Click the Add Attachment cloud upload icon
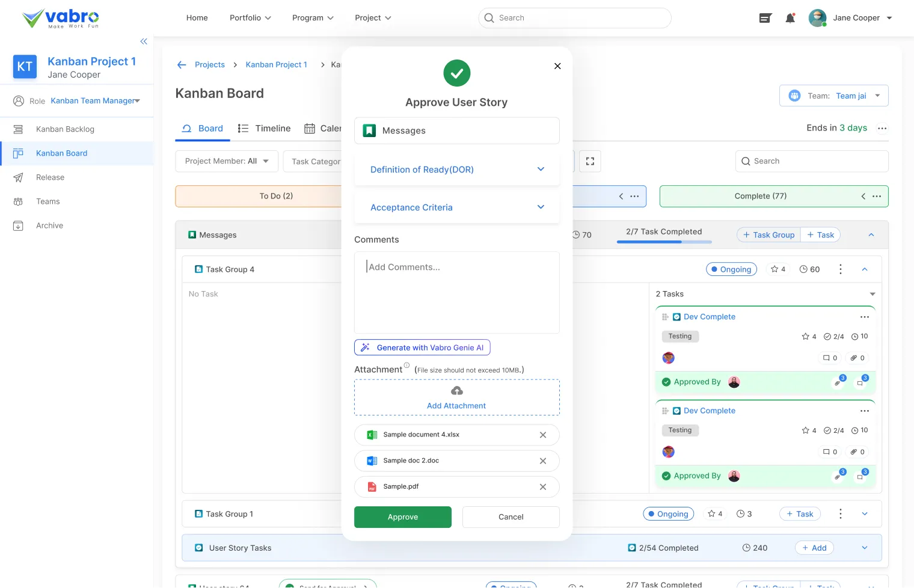 coord(457,391)
